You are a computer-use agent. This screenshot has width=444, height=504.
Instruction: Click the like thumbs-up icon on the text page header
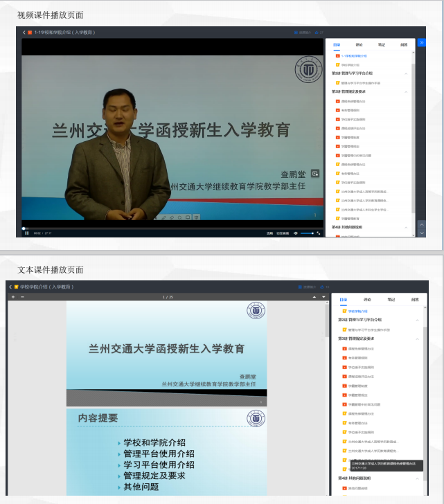click(x=322, y=287)
